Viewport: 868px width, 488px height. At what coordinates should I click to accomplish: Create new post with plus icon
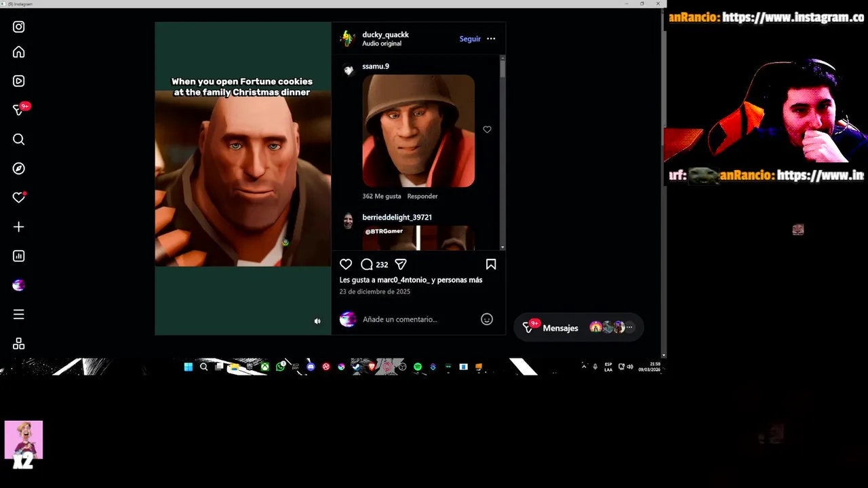tap(19, 227)
